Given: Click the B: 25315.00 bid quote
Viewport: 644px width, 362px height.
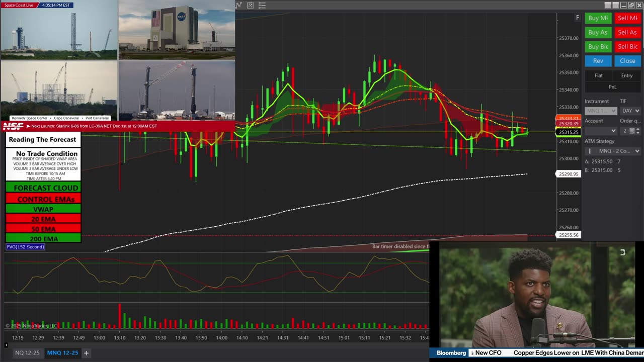Looking at the screenshot, I should [603, 170].
